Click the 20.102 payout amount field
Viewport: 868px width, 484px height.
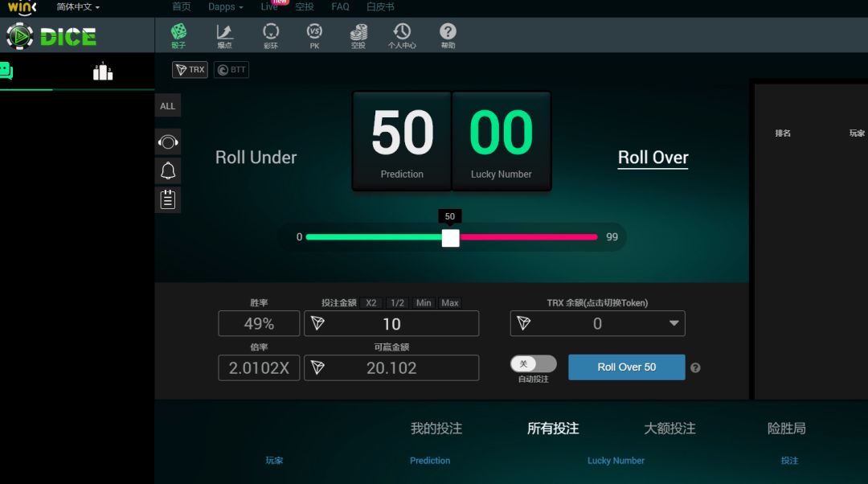[391, 367]
